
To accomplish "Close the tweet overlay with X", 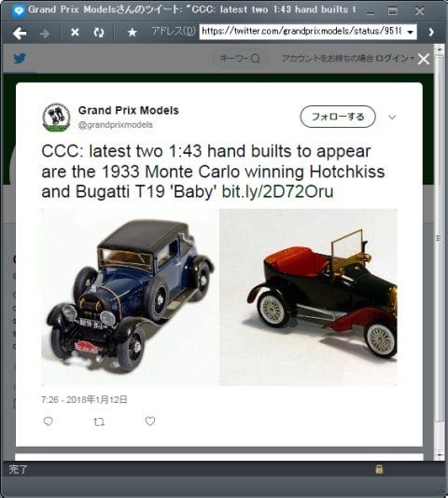I will 424,59.
